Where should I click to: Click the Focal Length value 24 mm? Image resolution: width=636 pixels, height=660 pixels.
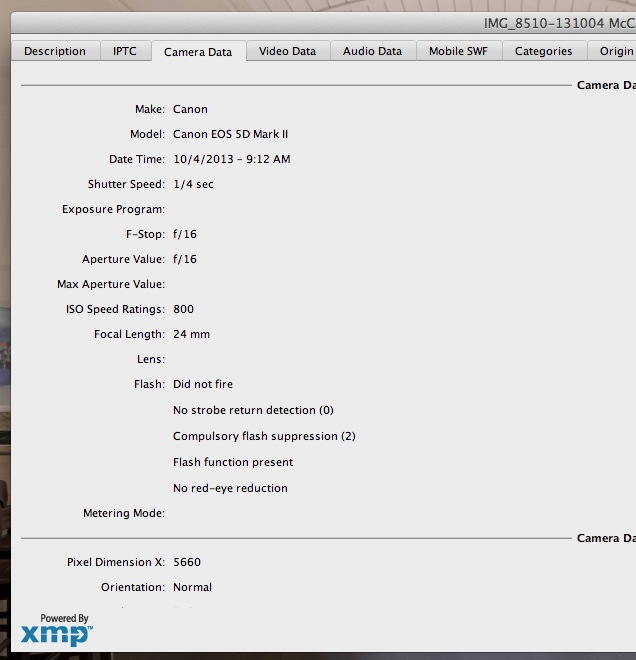click(192, 334)
